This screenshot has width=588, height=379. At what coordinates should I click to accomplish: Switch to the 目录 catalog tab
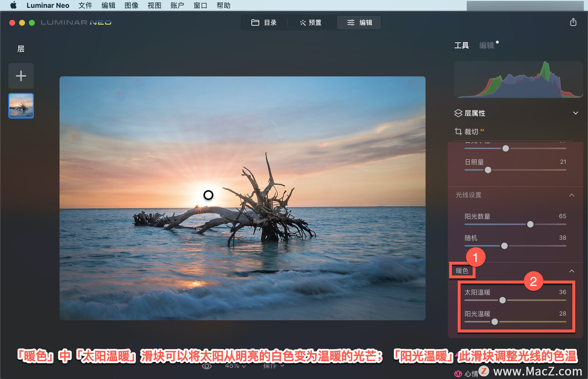click(264, 23)
